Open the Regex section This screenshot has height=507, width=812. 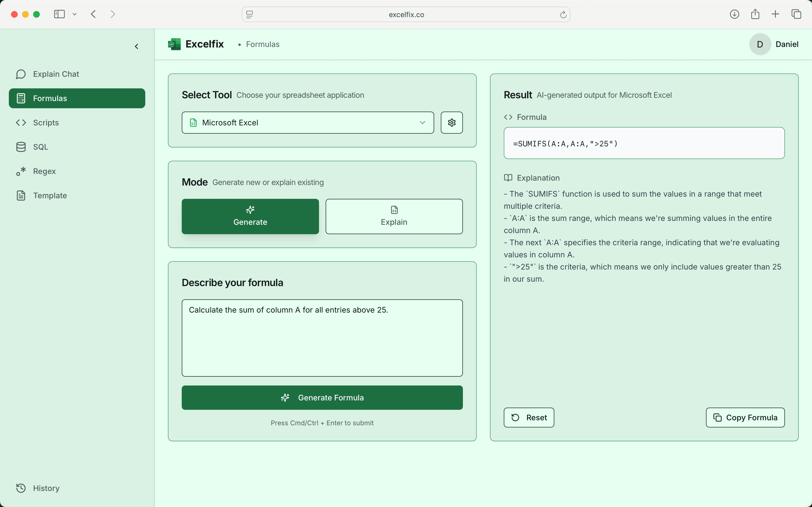77,171
